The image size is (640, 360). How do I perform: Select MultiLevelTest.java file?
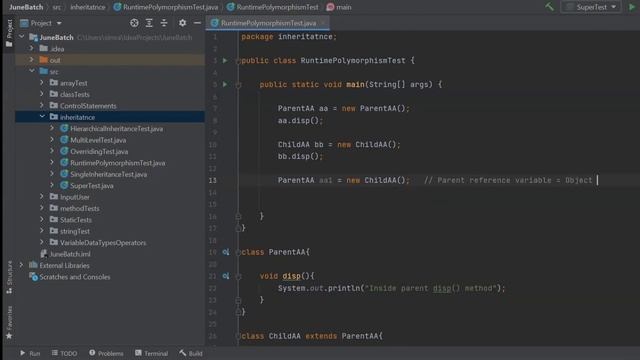pos(98,140)
